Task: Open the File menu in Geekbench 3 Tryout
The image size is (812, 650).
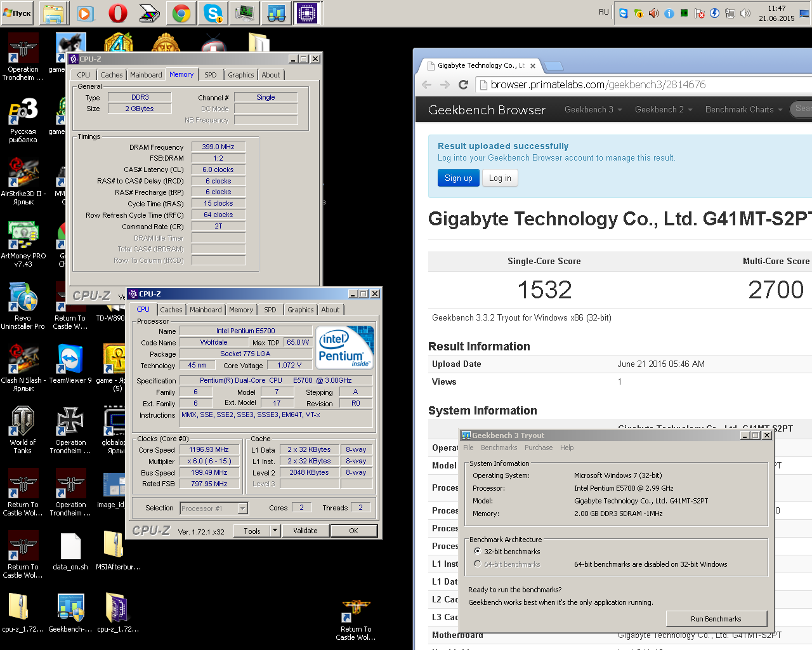Action: click(468, 448)
